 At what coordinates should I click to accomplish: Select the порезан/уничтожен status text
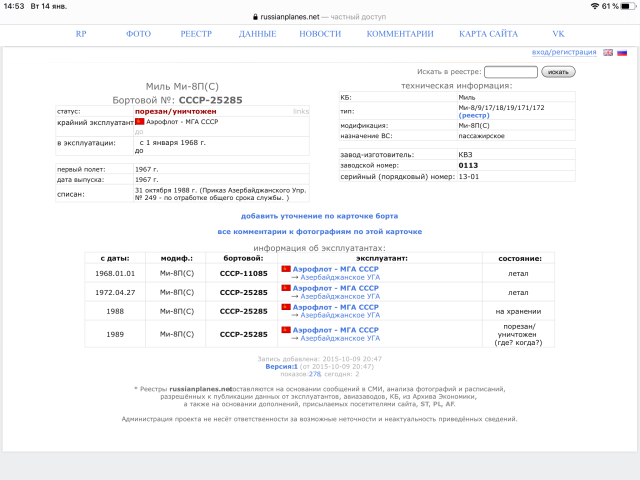tap(176, 111)
